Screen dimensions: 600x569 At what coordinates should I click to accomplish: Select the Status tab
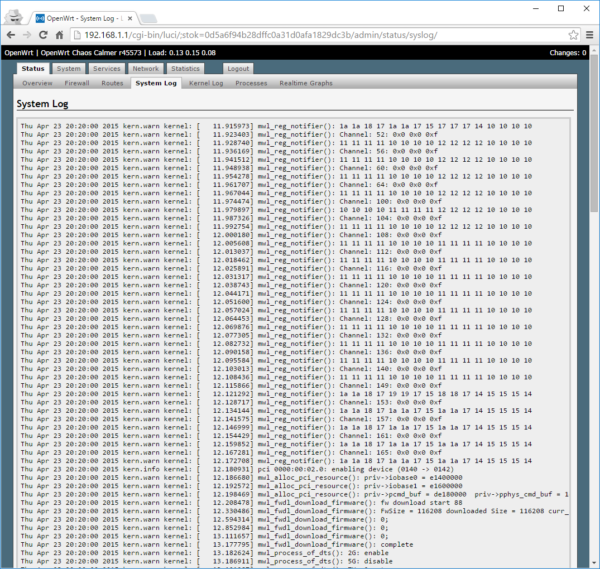[33, 69]
